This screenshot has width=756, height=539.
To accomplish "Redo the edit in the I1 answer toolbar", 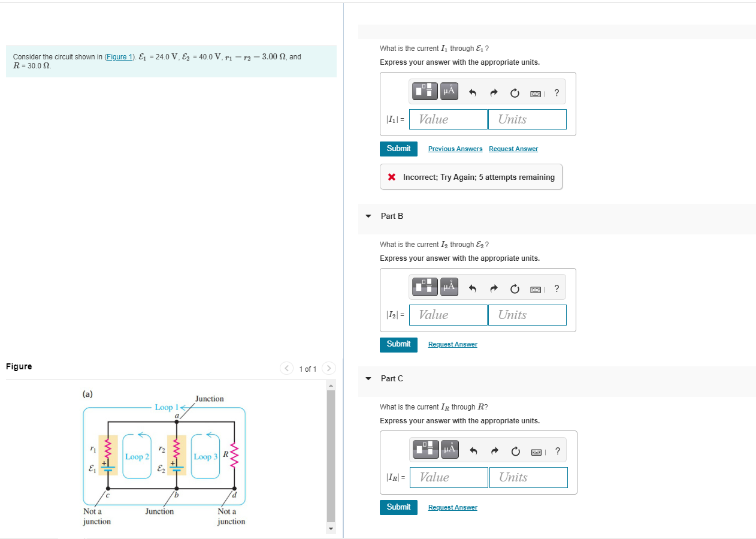I will click(494, 93).
